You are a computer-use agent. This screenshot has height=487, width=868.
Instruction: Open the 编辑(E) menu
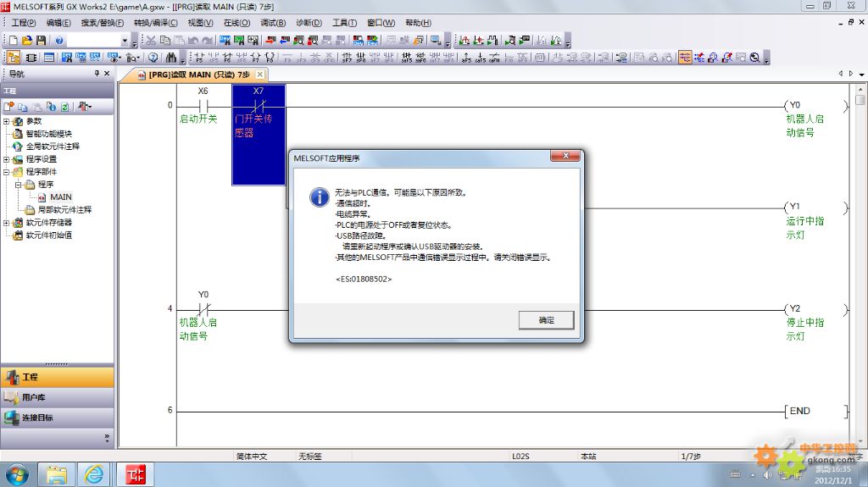[58, 23]
